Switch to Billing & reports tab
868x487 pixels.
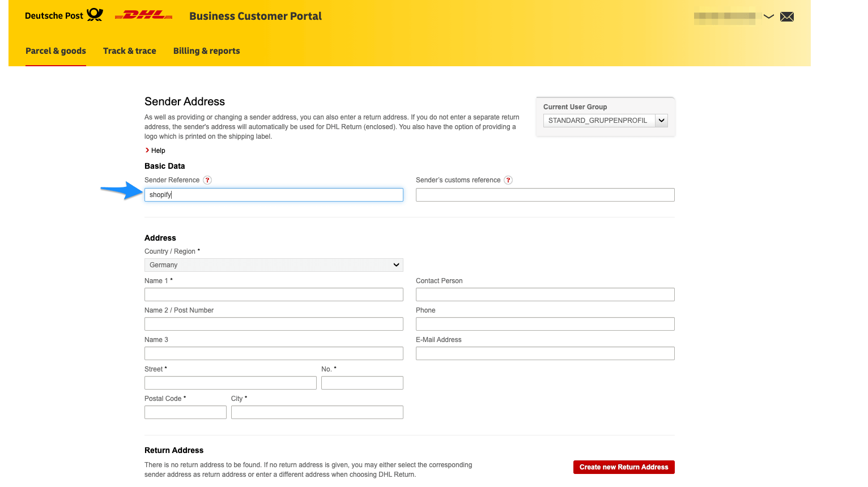click(207, 51)
